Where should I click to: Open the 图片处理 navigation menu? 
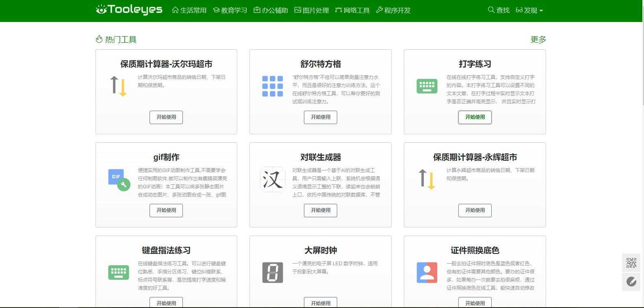tap(311, 10)
